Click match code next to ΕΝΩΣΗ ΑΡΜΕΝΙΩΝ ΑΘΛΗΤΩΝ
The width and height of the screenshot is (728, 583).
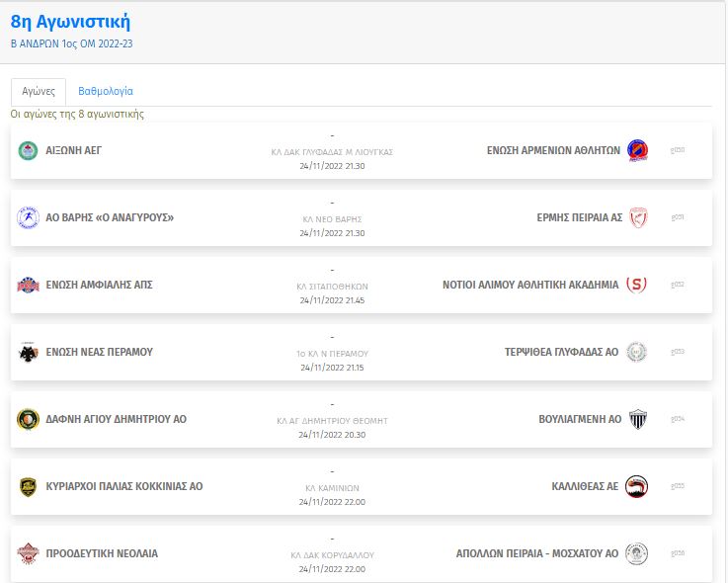click(x=678, y=150)
